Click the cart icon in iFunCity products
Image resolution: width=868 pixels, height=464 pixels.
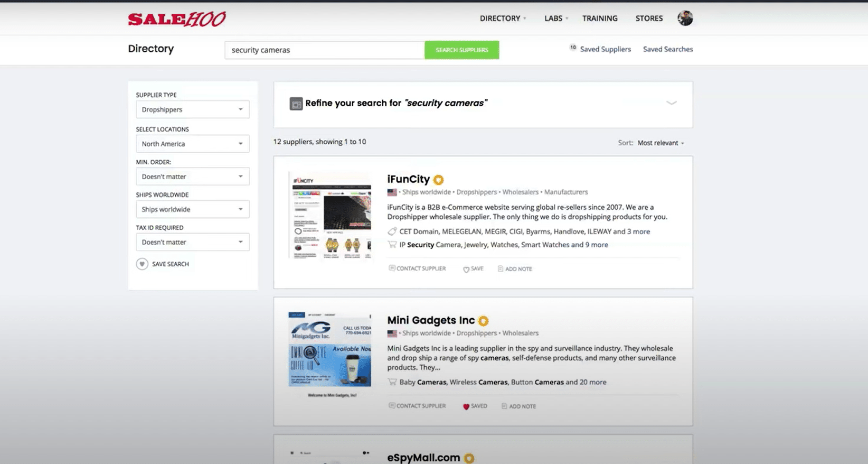(x=392, y=245)
